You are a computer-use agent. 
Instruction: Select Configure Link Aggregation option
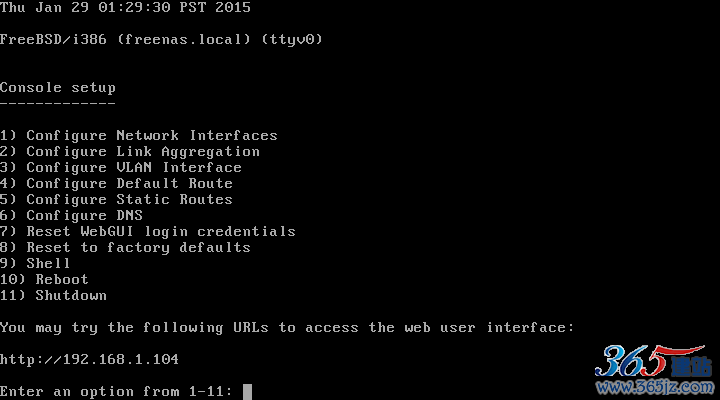click(130, 152)
